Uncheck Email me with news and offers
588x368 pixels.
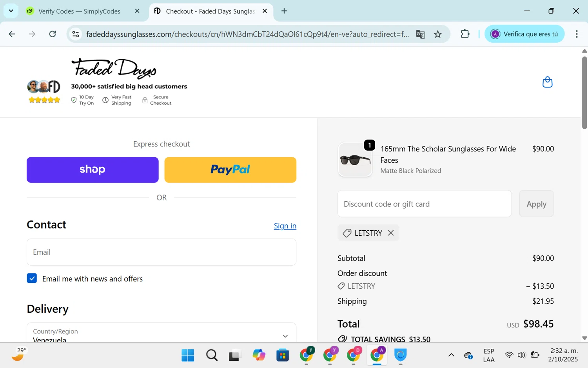[x=32, y=278]
